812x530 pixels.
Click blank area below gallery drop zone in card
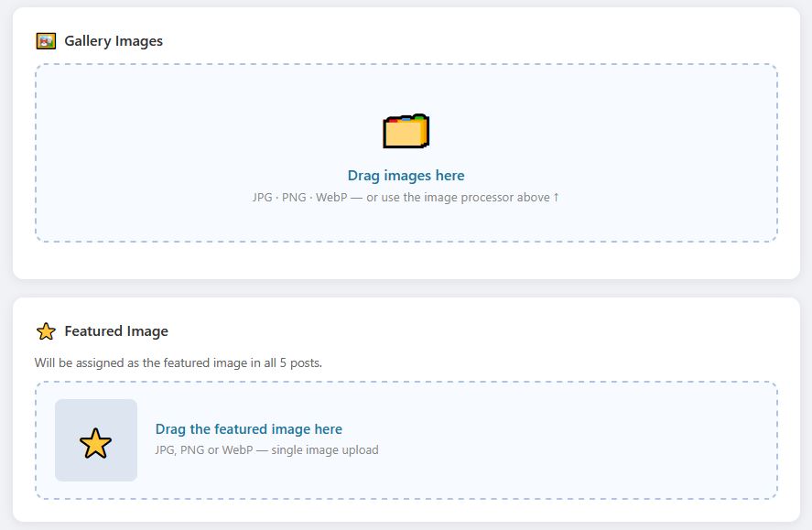coord(406,261)
